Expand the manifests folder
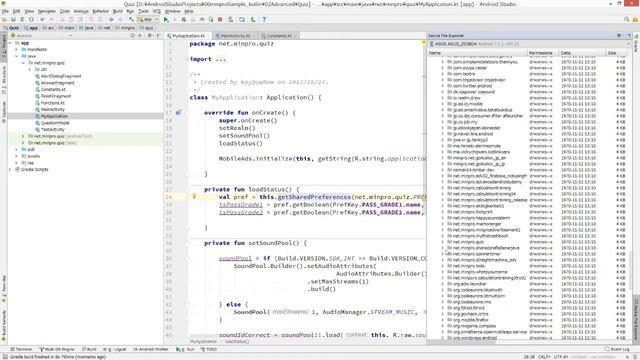Screen dimensions: 640x360 coord(16,49)
